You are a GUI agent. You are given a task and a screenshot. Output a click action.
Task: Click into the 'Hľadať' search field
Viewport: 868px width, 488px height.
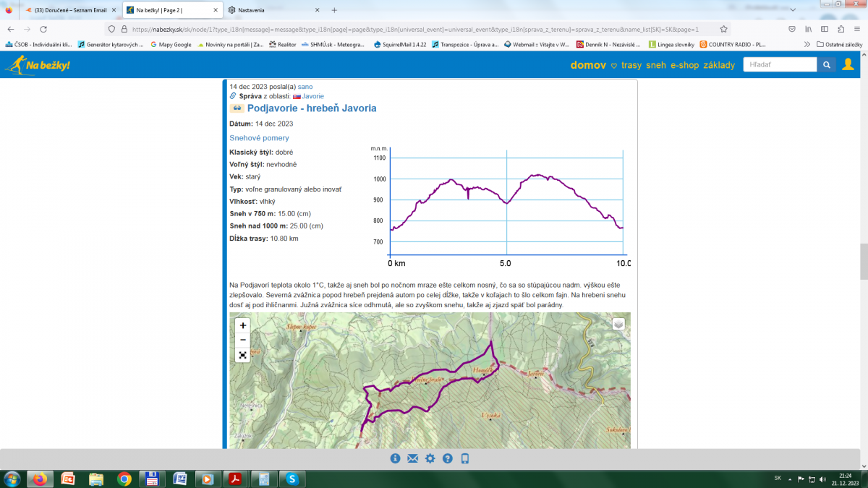pyautogui.click(x=780, y=65)
